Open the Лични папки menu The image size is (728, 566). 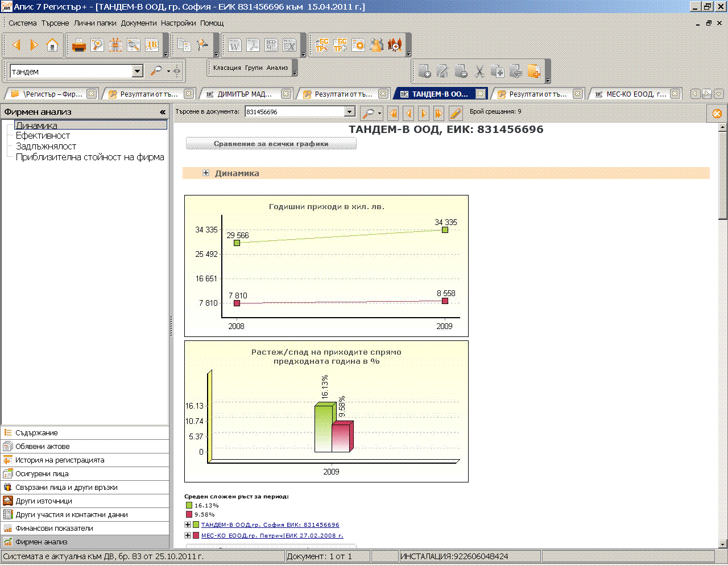[95, 23]
